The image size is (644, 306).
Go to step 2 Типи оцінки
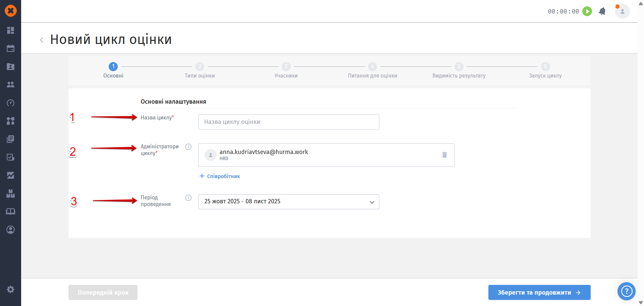pos(200,70)
